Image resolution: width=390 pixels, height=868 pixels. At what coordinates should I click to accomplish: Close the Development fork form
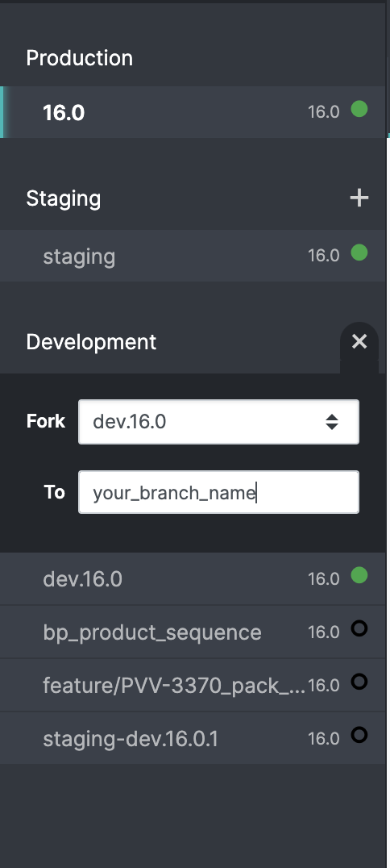359,341
